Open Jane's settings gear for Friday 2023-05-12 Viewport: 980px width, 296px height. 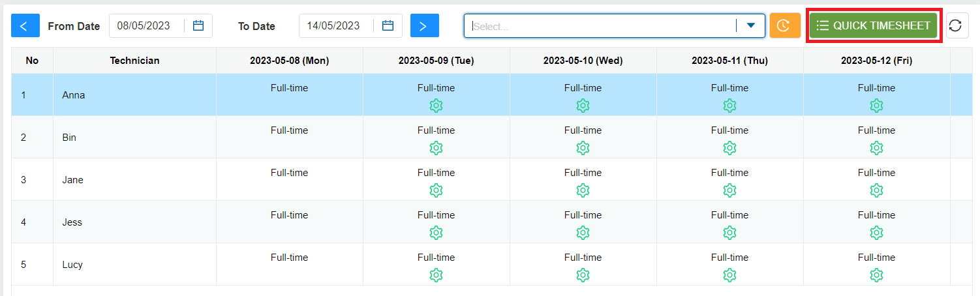(877, 190)
